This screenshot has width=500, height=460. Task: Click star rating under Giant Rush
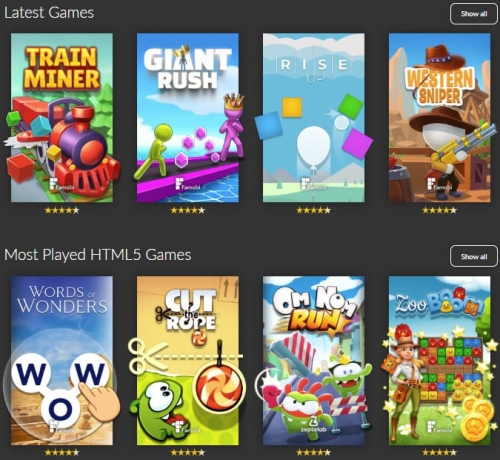[x=188, y=210]
